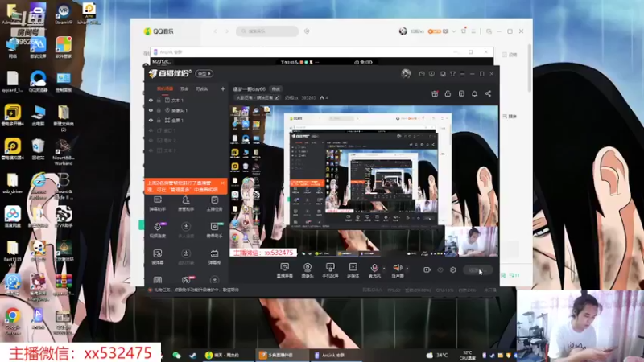Open the 34°C weather widget on taskbar

click(437, 355)
